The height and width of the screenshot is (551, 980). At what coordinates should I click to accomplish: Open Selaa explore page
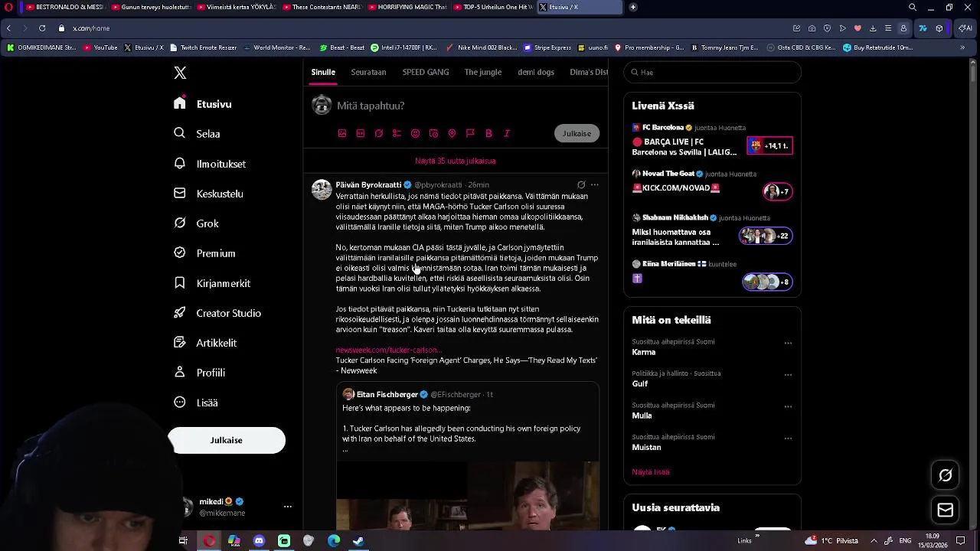[197, 133]
